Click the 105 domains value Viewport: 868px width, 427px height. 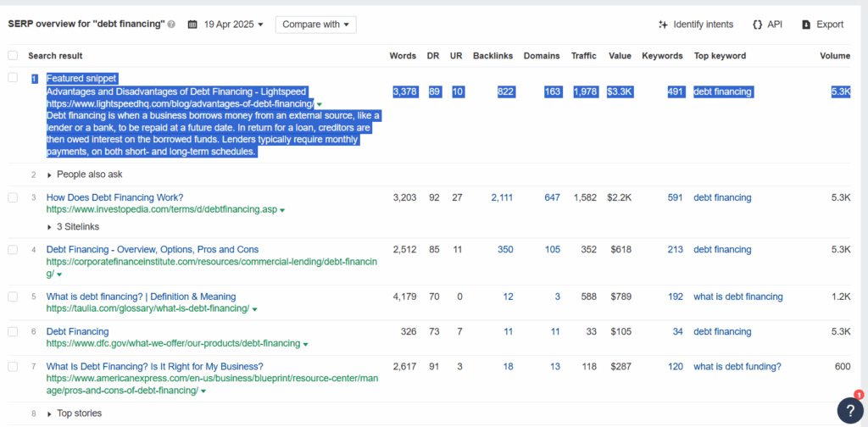[552, 249]
